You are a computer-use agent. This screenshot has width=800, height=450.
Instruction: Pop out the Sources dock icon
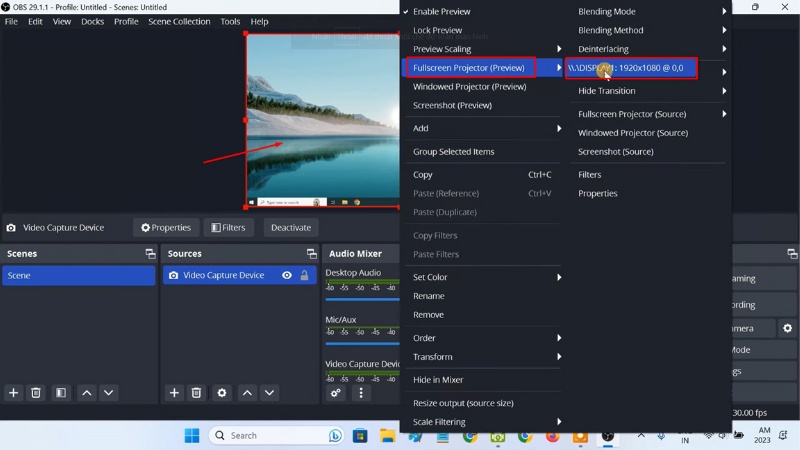point(311,254)
